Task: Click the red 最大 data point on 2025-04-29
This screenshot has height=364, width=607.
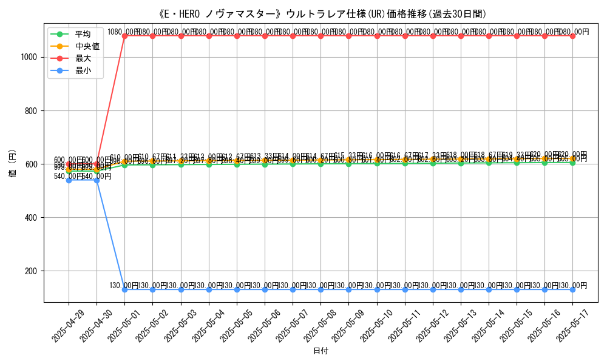Action: tap(69, 164)
